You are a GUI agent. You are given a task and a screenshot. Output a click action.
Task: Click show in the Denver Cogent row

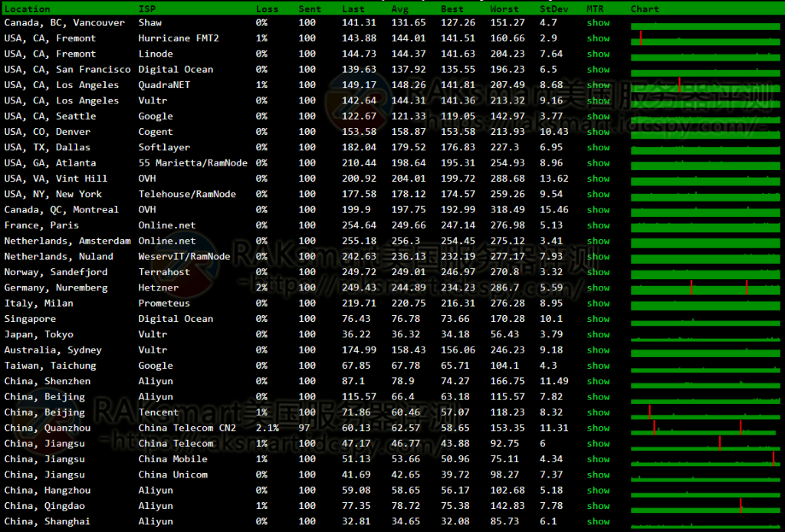point(598,132)
